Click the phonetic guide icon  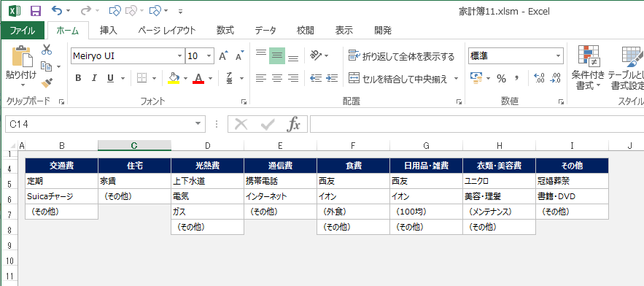tap(230, 78)
